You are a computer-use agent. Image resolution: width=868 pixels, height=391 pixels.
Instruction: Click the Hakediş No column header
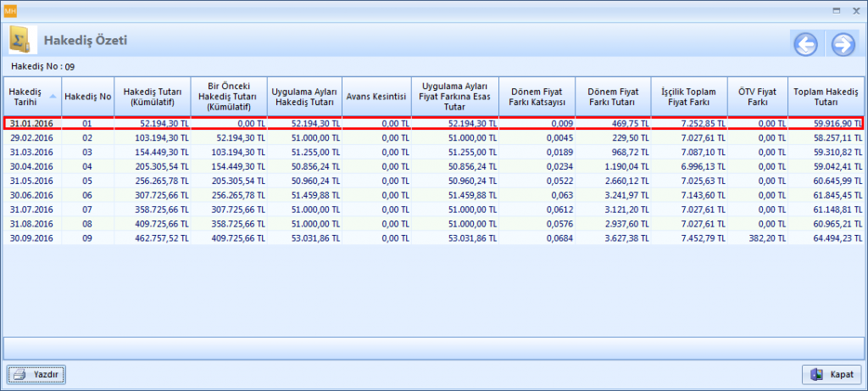[x=88, y=97]
